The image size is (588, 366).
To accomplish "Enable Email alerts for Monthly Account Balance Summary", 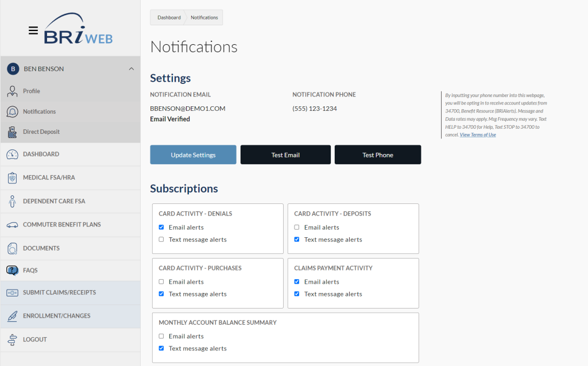I will pyautogui.click(x=161, y=337).
